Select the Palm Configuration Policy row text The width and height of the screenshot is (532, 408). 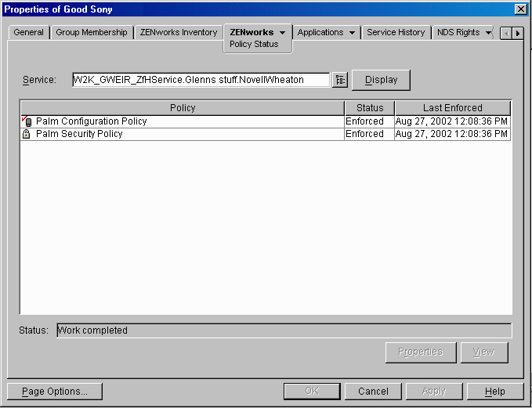click(91, 121)
